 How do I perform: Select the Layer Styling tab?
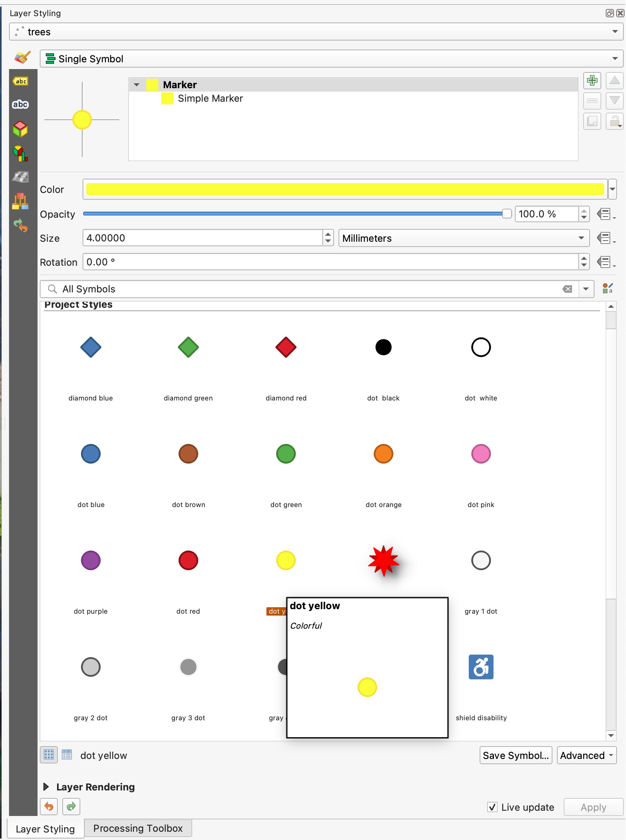(x=45, y=829)
